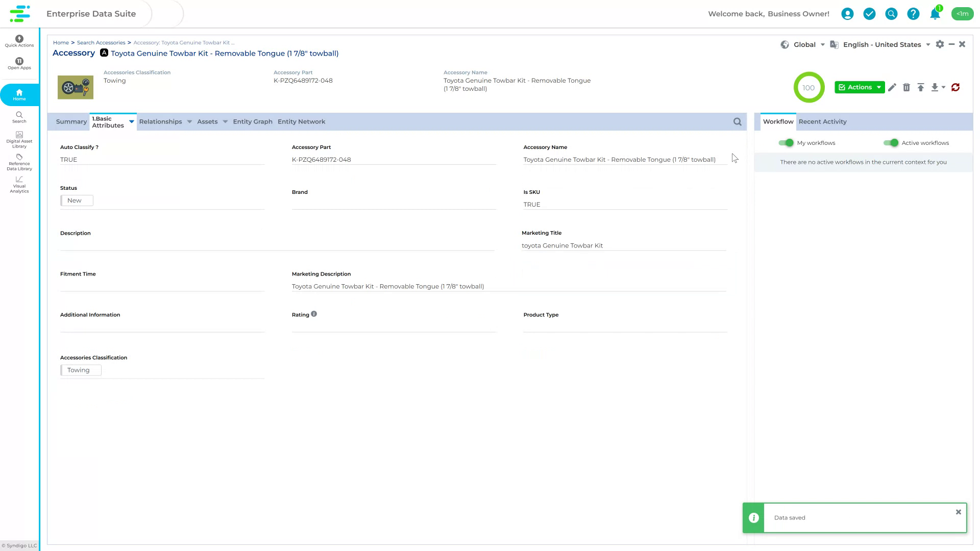Image resolution: width=980 pixels, height=551 pixels.
Task: Toggle off My workflows
Action: coord(786,143)
